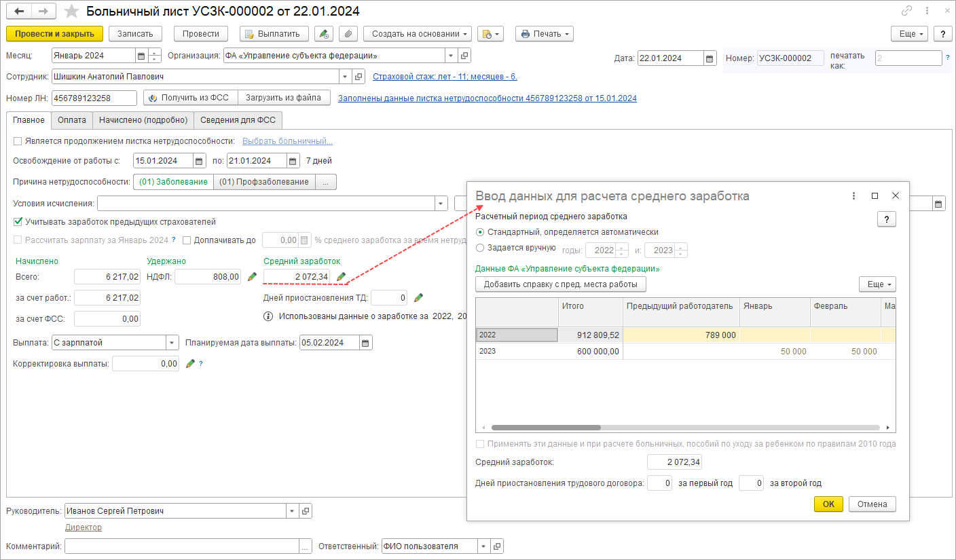This screenshot has height=560, width=956.
Task: Go back with the left arrow button
Action: pos(20,12)
